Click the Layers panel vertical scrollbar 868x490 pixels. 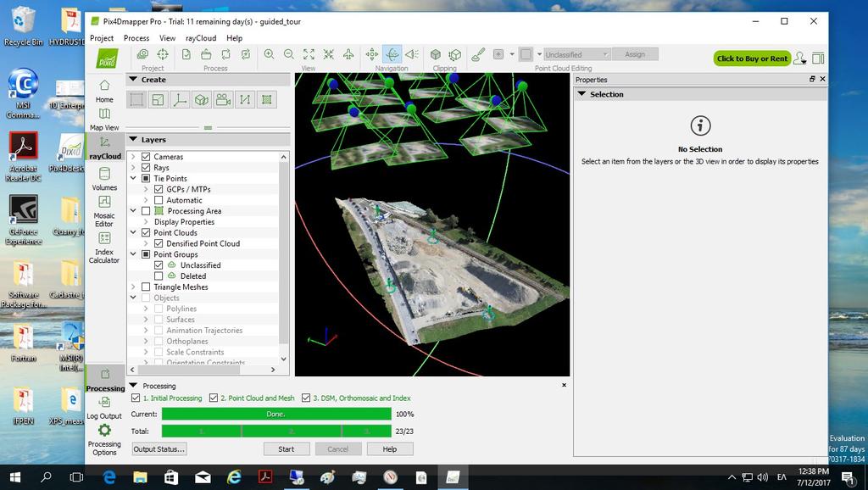click(x=283, y=258)
